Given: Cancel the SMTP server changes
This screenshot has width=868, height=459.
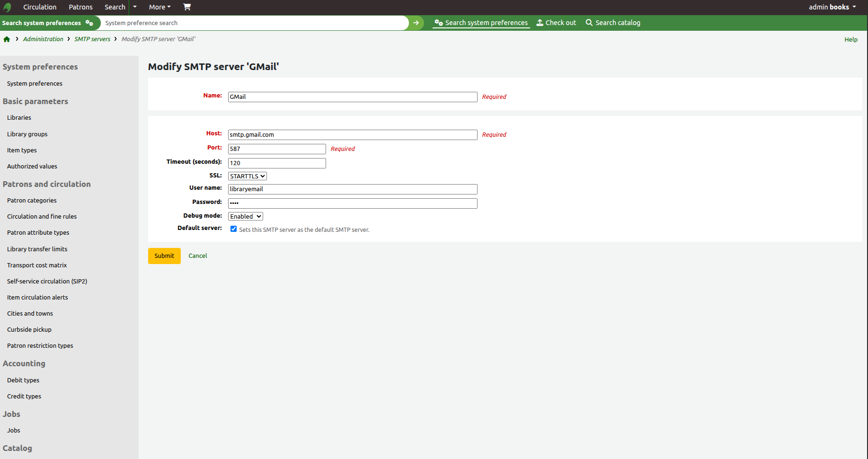Looking at the screenshot, I should pyautogui.click(x=197, y=256).
